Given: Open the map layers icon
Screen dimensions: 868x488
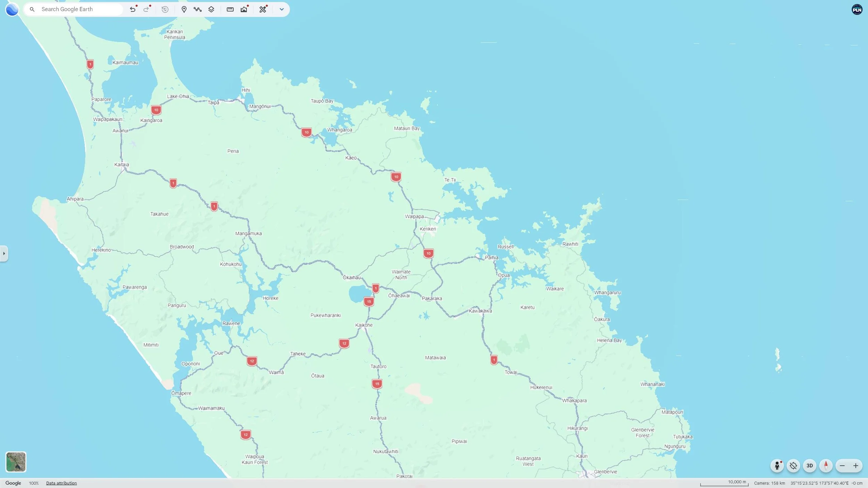Looking at the screenshot, I should 211,9.
